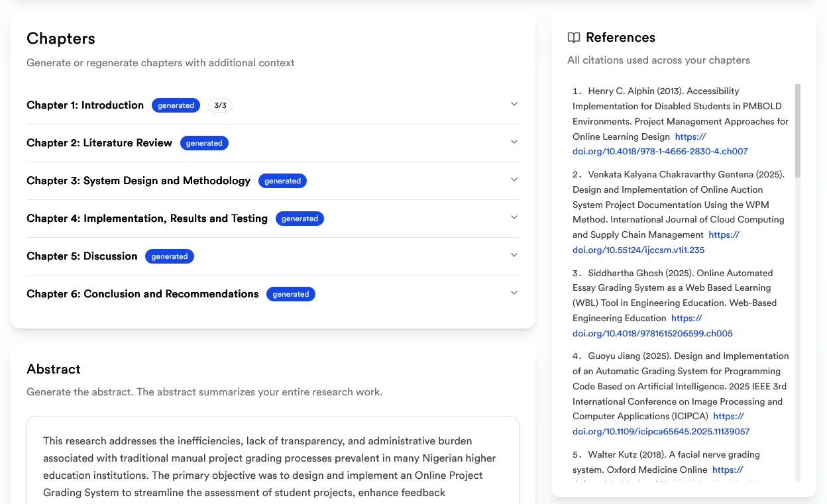Open Walter Kutz Oxford Medicine link
Screen dimensions: 827x504
(x=728, y=470)
